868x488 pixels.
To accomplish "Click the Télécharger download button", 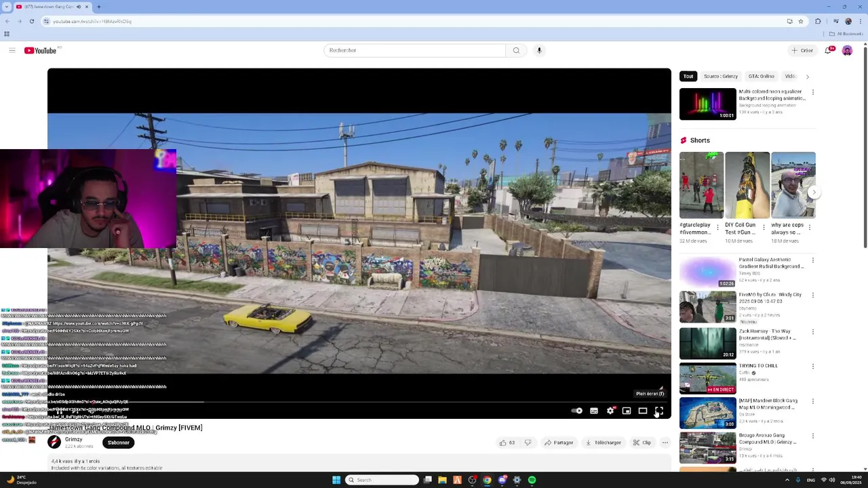I will coord(604,443).
